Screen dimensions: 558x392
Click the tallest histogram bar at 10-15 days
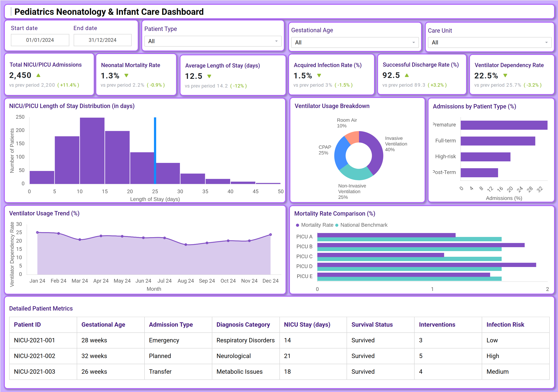[92, 150]
